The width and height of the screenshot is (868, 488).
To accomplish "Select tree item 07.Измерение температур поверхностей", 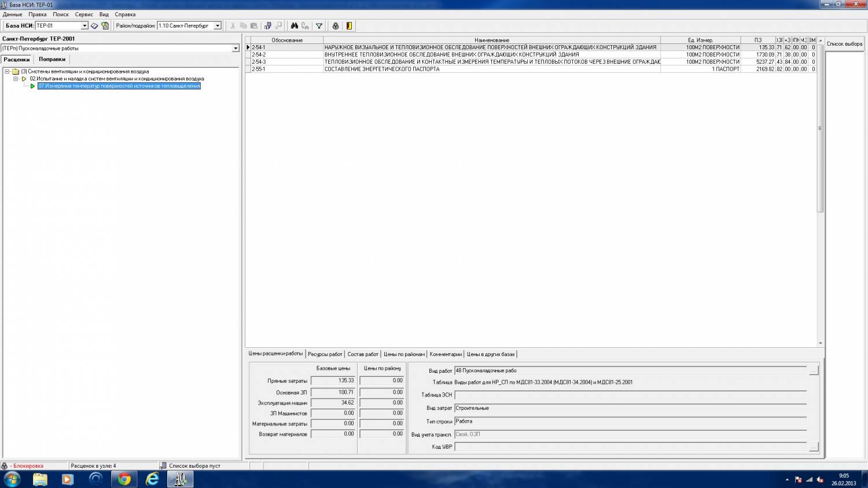I will tap(119, 86).
